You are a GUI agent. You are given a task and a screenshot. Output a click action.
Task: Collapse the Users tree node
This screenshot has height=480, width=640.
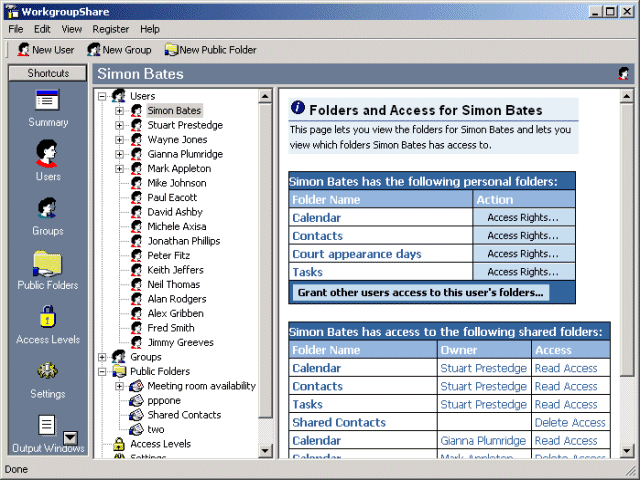coord(102,96)
